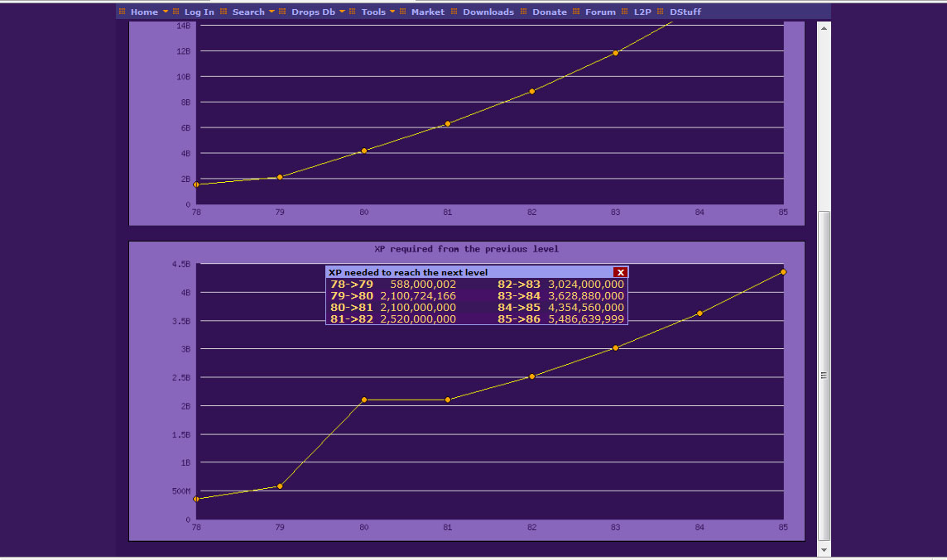Click the scrollbar up arrow
Image resolution: width=947 pixels, height=560 pixels.
coord(824,28)
